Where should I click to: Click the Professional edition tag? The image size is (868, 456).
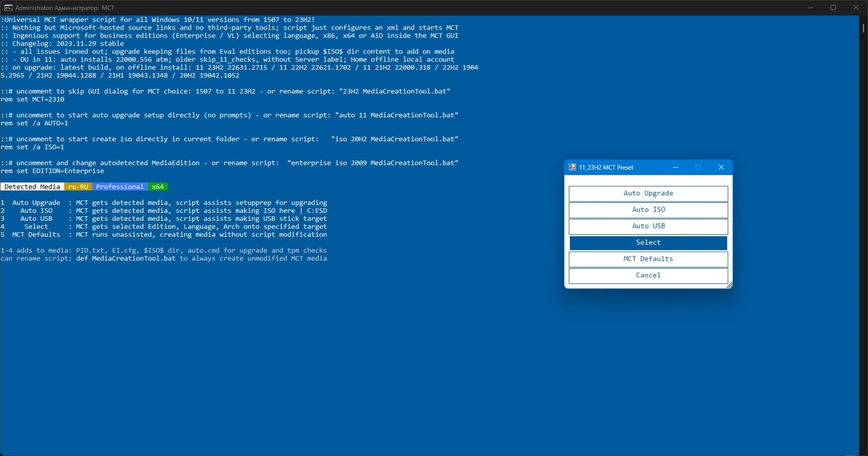point(119,186)
